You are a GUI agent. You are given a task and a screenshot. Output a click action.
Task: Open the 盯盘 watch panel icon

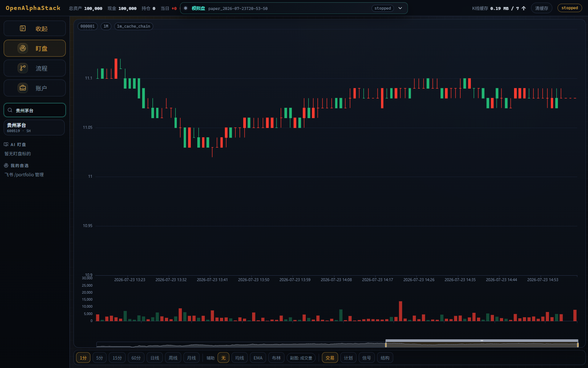(x=23, y=48)
